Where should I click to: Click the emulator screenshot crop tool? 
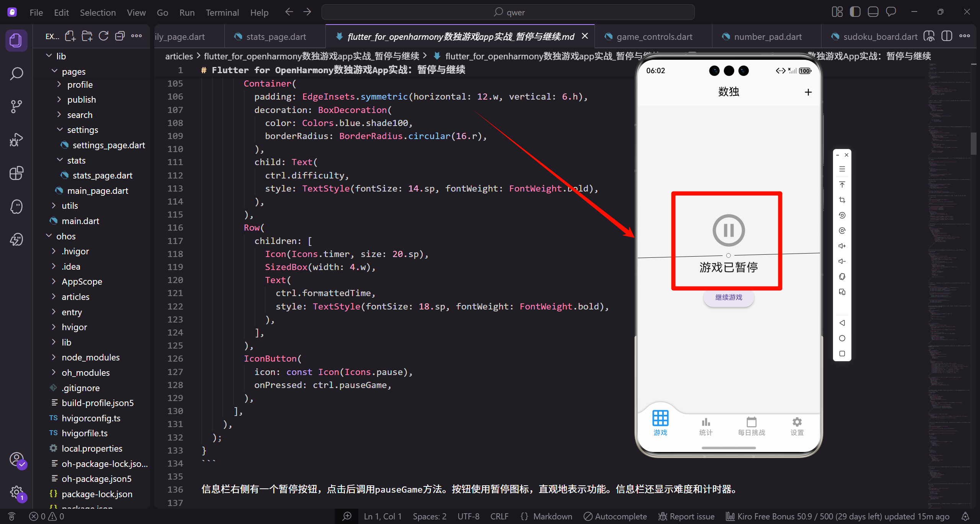(842, 200)
